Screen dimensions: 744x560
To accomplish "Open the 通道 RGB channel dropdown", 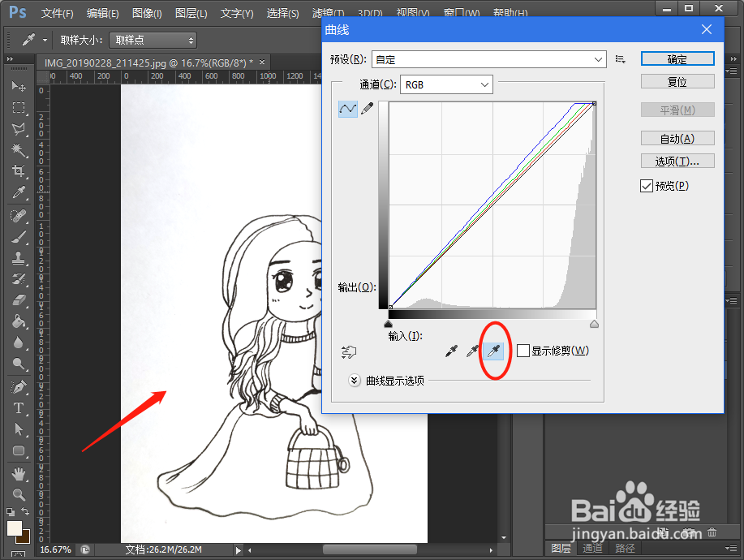I will point(446,84).
